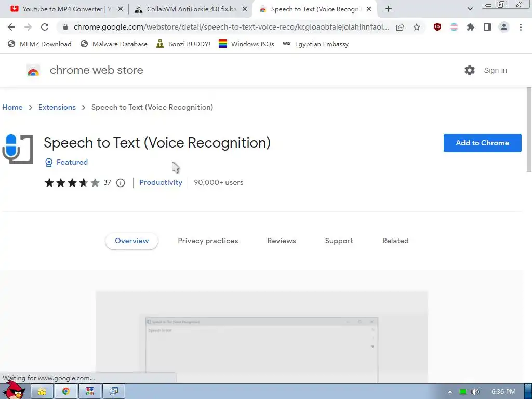Open the taskbar file explorer folder icon
Viewport: 532px width, 399px height.
click(x=42, y=392)
